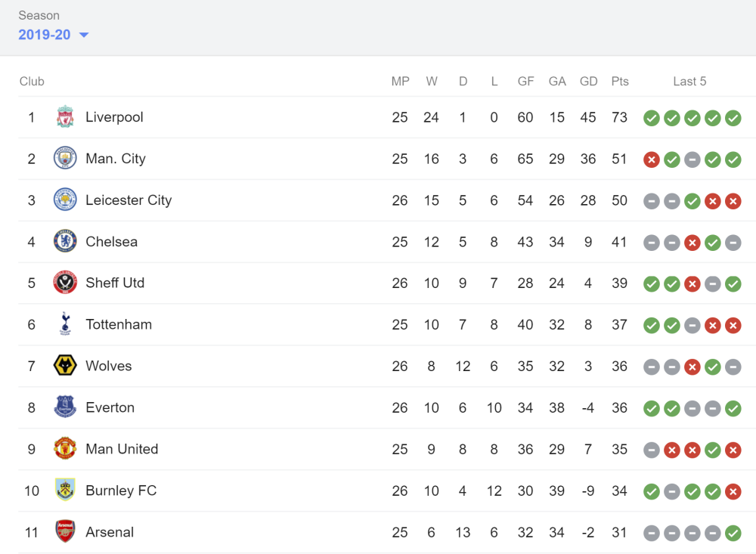Open the Burnley FC team link
This screenshot has width=756, height=554.
tap(121, 491)
